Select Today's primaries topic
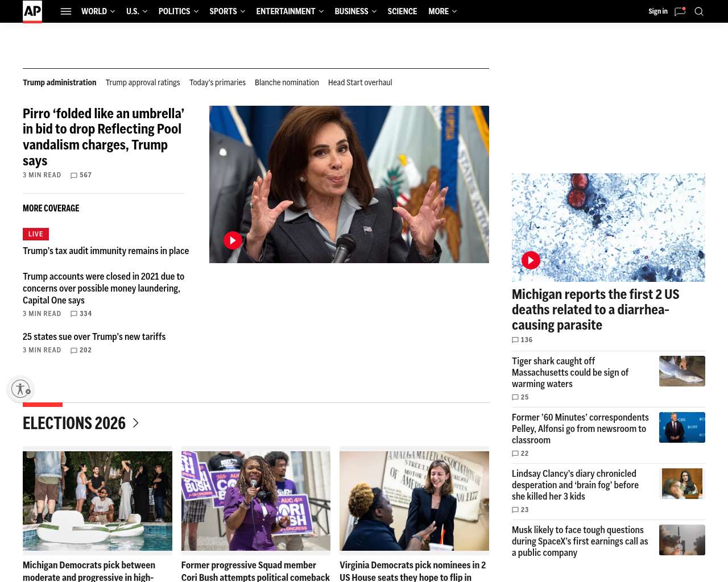The height and width of the screenshot is (582, 728). [x=217, y=82]
